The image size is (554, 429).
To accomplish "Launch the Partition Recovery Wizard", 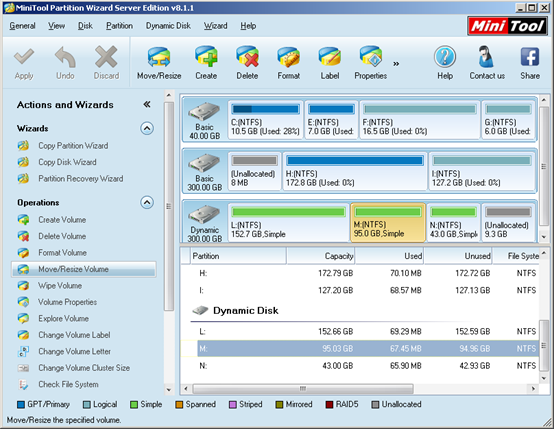I will tap(81, 179).
